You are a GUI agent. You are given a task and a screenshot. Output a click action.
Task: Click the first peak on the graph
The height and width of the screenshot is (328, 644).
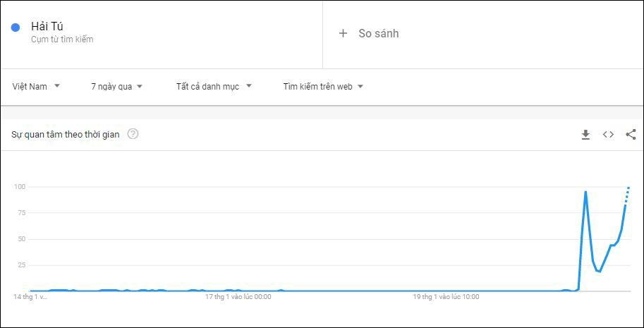click(585, 192)
